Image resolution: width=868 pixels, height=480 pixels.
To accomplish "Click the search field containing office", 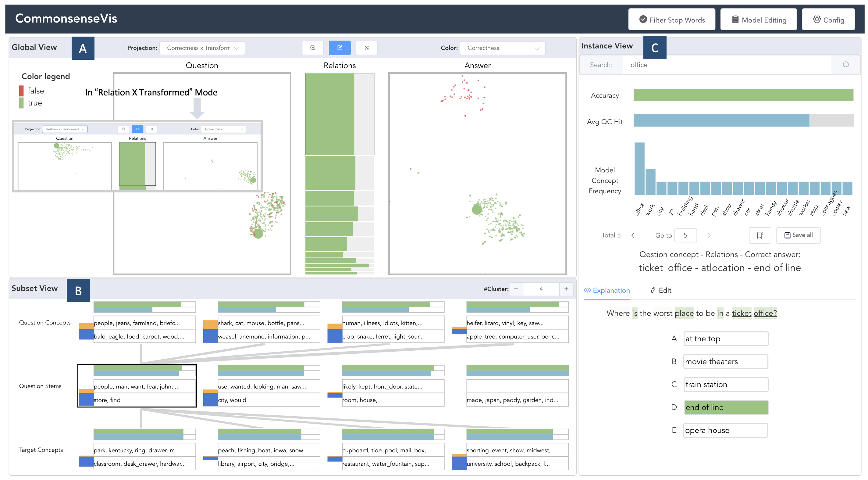I will click(727, 65).
